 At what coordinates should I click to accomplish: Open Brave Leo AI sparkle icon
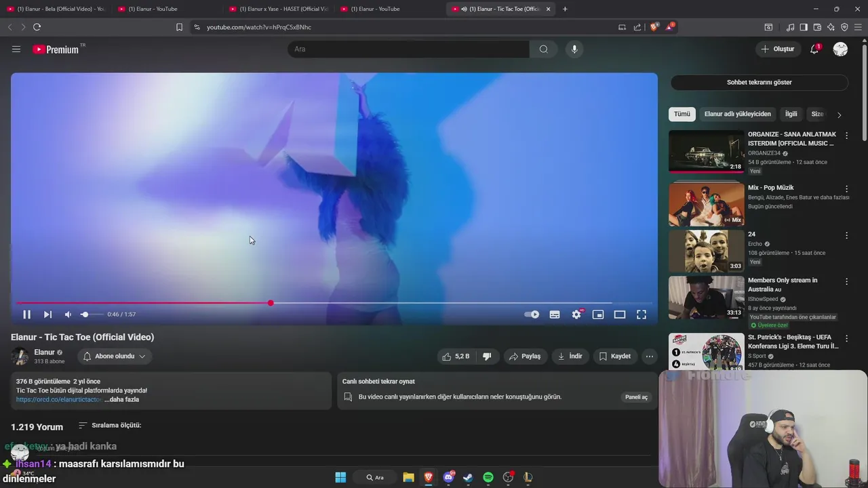click(831, 27)
